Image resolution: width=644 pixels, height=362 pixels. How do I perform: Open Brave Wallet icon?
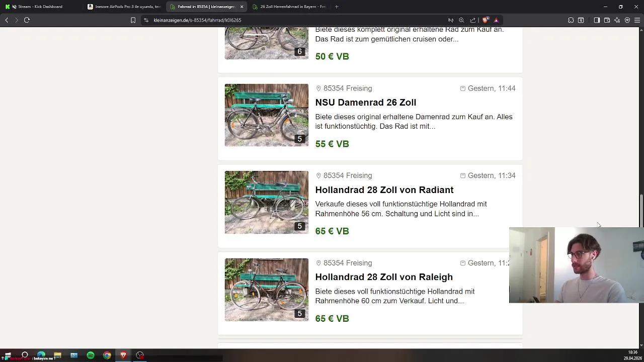[607, 20]
